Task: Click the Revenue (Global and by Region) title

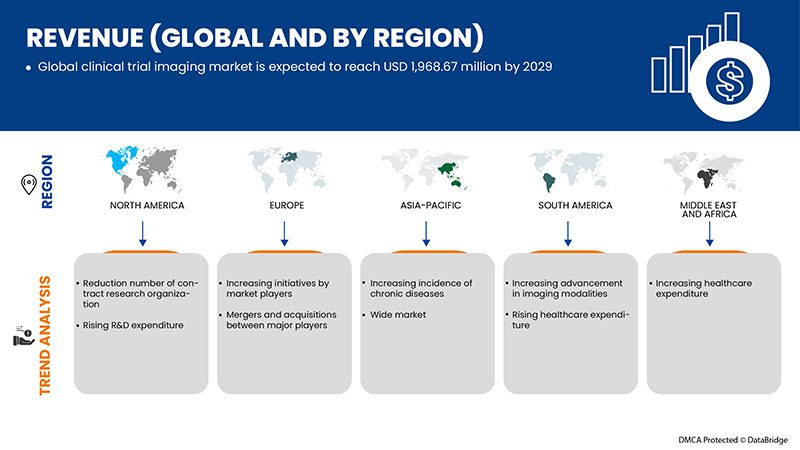Action: point(254,38)
